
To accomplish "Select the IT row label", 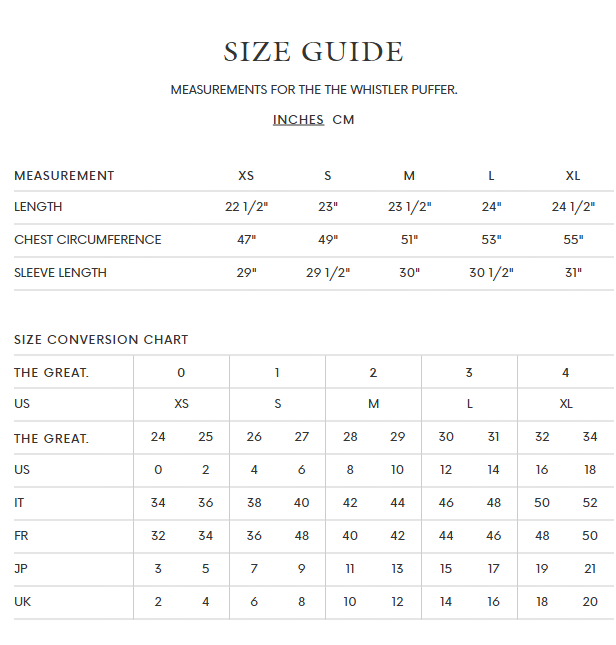I will coord(19,503).
